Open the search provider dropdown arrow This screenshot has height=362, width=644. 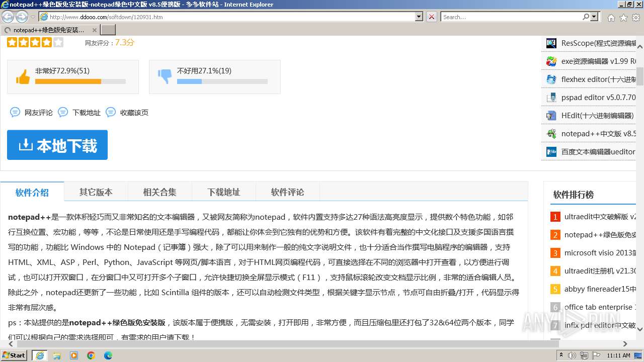594,17
